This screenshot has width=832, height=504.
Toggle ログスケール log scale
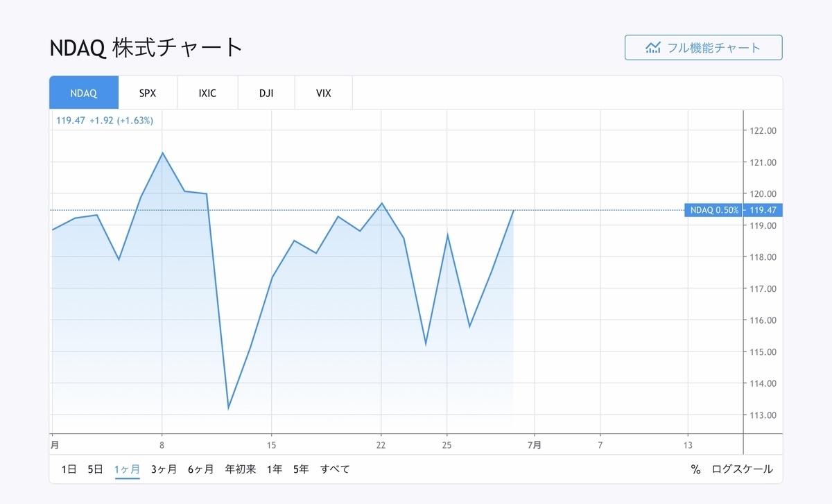pos(742,469)
